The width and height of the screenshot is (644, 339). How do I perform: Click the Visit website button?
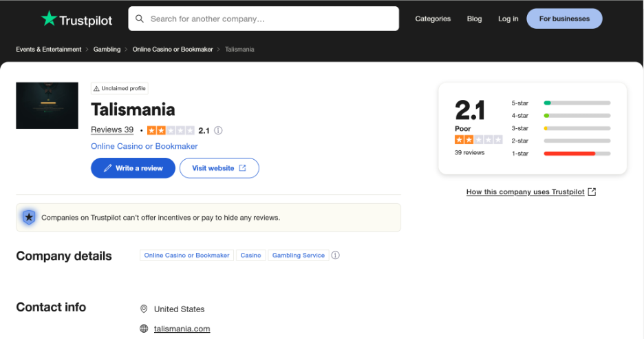point(219,168)
